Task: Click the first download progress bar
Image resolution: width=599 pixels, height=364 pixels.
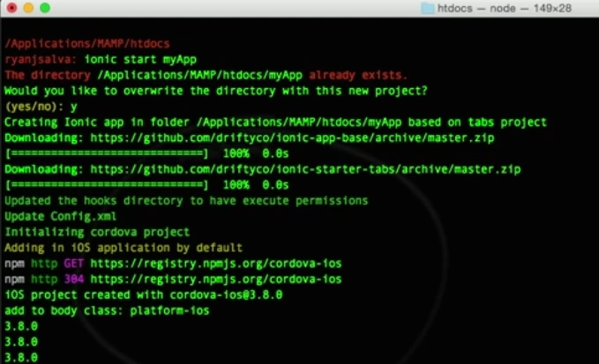Action: pos(107,153)
